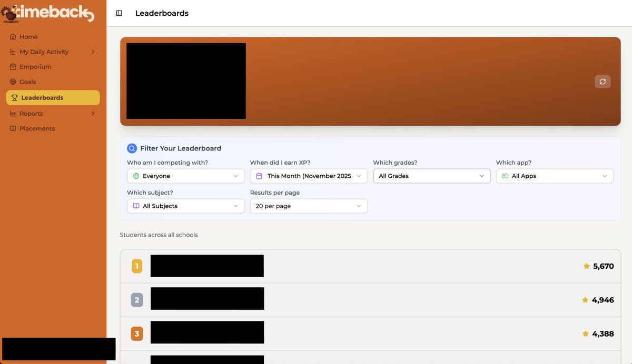Click the Filter Your Leaderboard magnifier icon

(132, 148)
